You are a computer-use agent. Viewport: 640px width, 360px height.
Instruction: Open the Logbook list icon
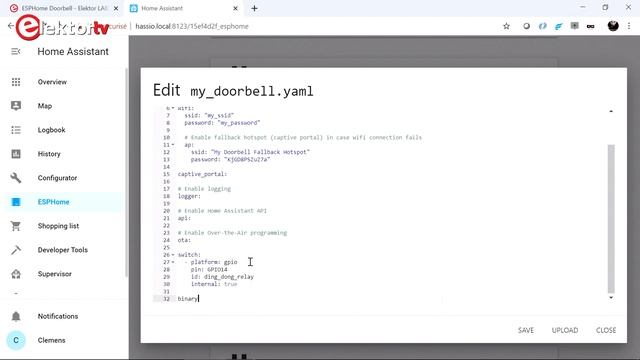click(x=16, y=130)
